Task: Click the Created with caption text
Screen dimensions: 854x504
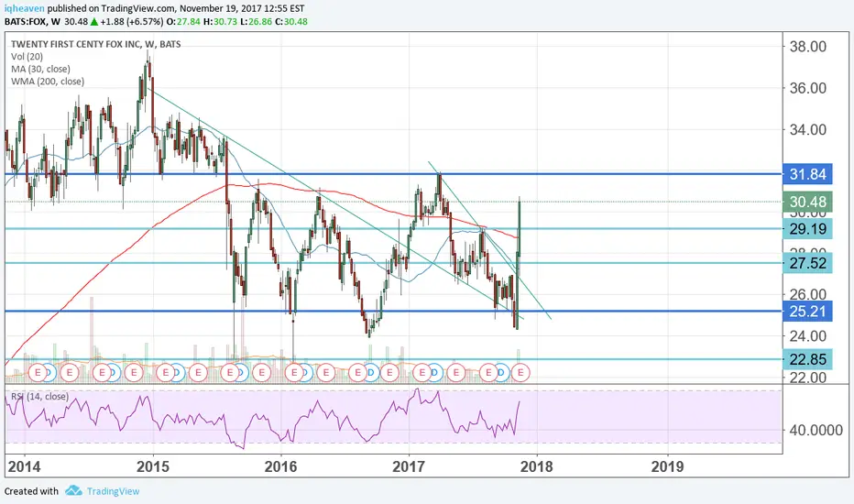Action: click(x=31, y=491)
